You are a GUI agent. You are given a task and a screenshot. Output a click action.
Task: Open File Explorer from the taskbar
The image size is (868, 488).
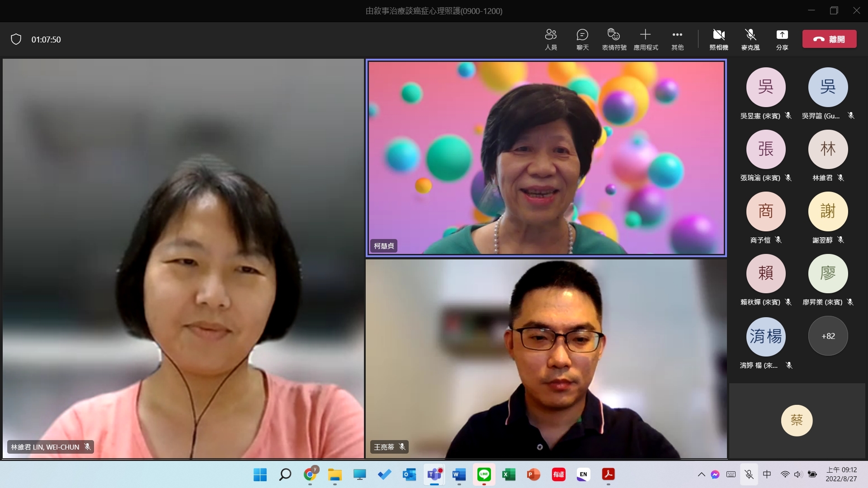coord(335,474)
